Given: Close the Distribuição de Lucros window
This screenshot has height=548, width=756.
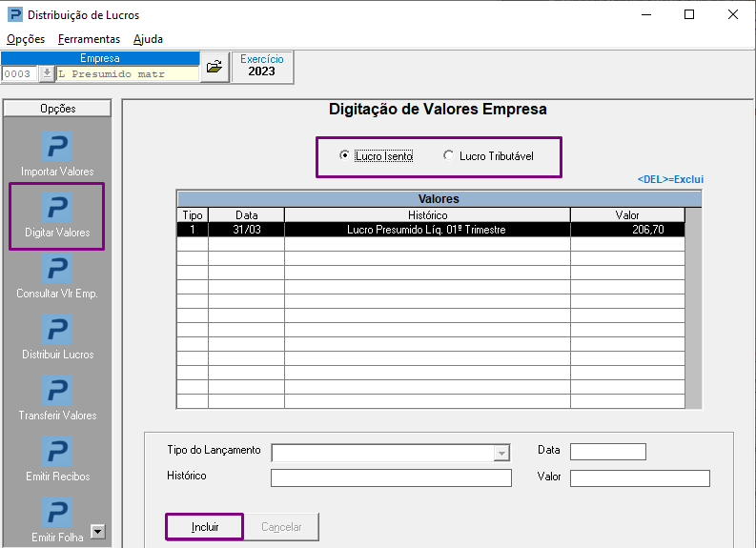Looking at the screenshot, I should (733, 14).
